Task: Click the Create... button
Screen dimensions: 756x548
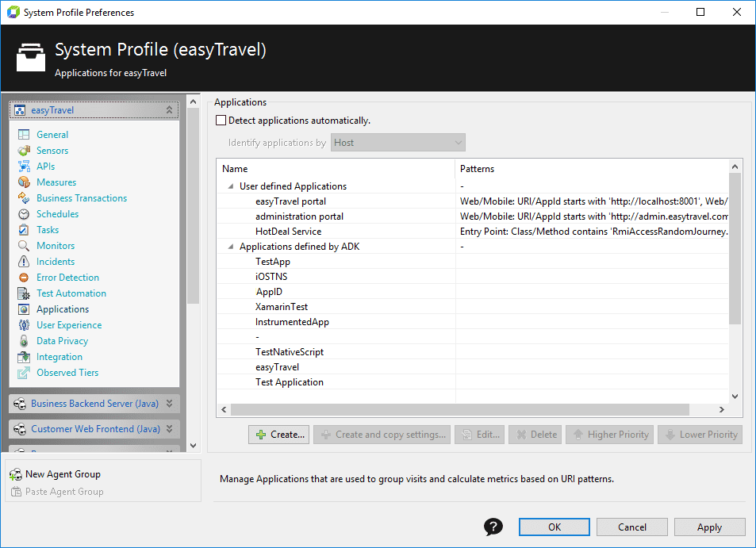Action: point(278,435)
